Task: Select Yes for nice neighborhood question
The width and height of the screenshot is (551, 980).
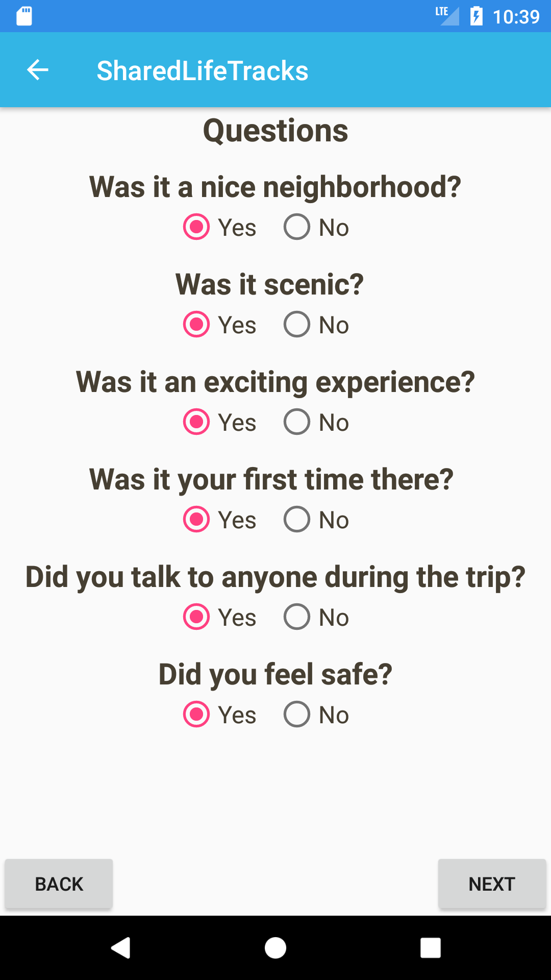Action: pyautogui.click(x=196, y=227)
